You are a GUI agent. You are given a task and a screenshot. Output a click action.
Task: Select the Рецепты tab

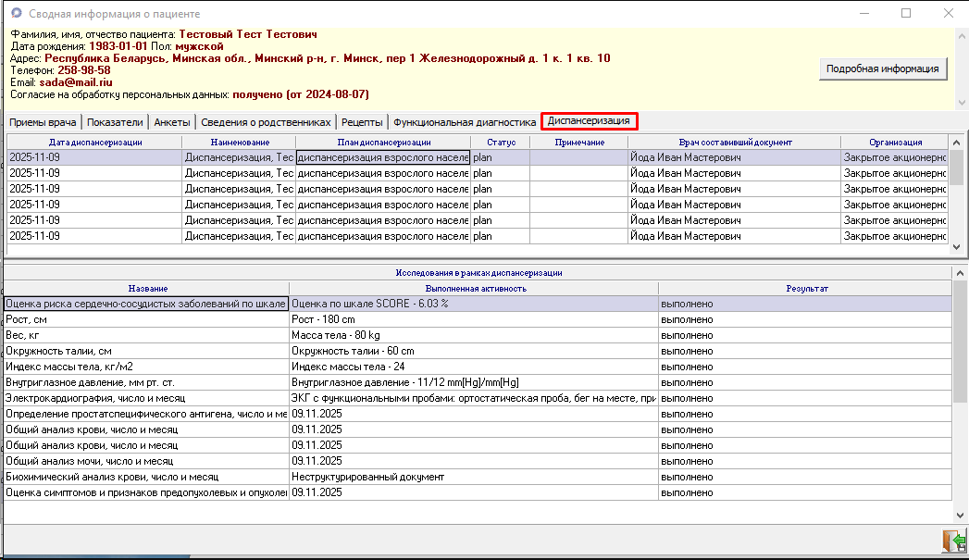pyautogui.click(x=362, y=122)
